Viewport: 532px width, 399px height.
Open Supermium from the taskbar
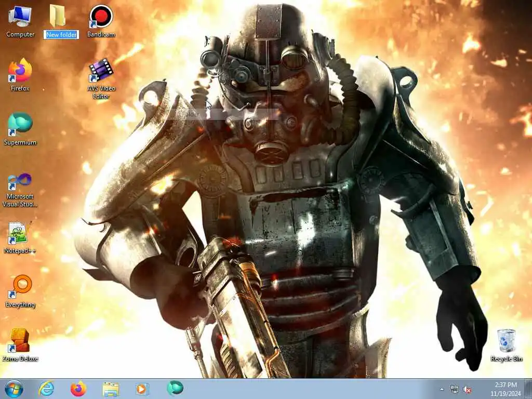[x=175, y=389]
